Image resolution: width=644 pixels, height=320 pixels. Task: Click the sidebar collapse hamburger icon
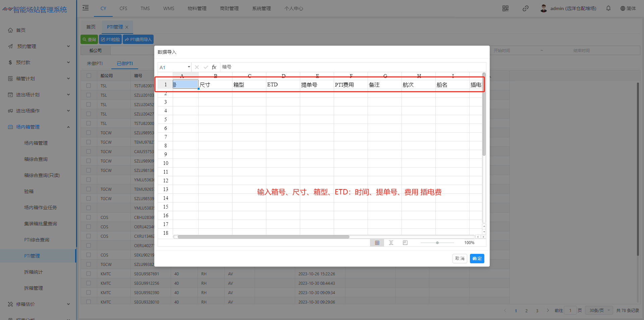86,8
